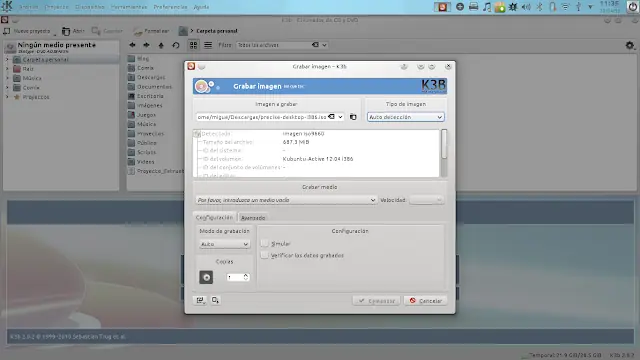
Task: Click the Abrir toolbar button
Action: click(73, 31)
